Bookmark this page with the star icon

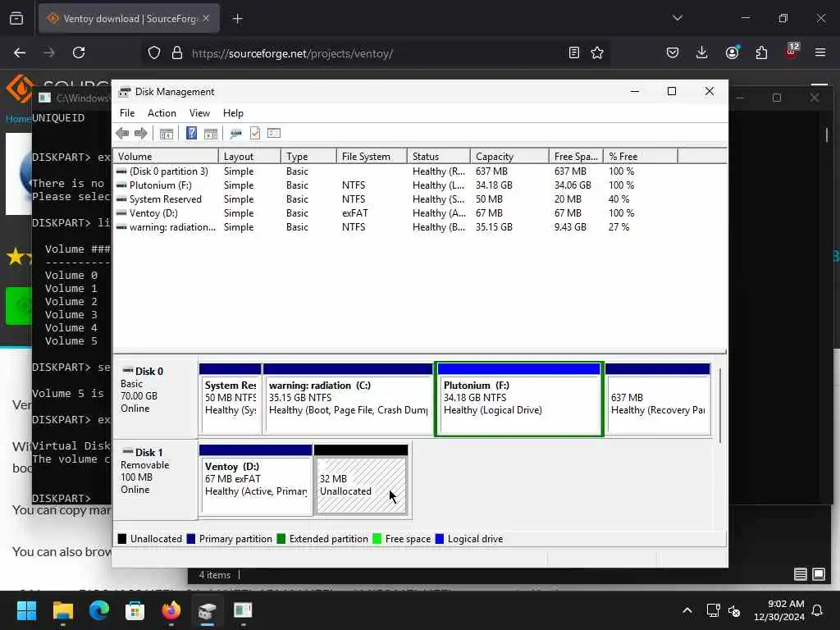click(x=597, y=53)
